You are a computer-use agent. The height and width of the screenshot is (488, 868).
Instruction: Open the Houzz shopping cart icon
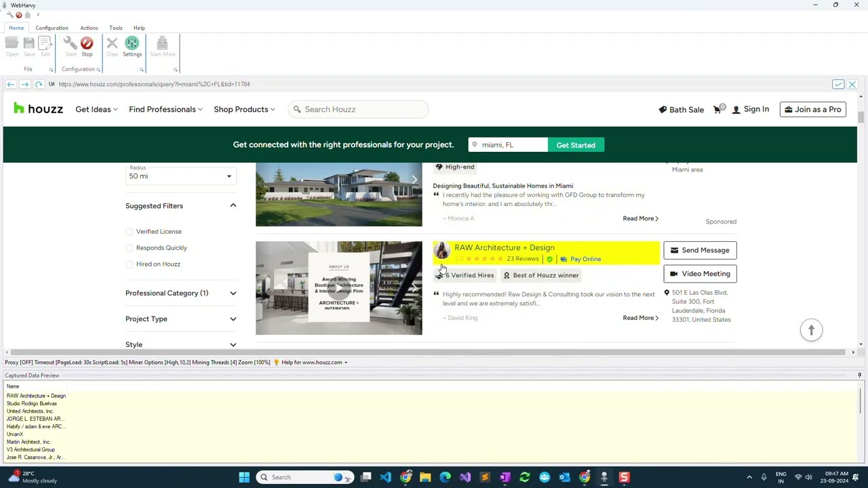tap(718, 109)
